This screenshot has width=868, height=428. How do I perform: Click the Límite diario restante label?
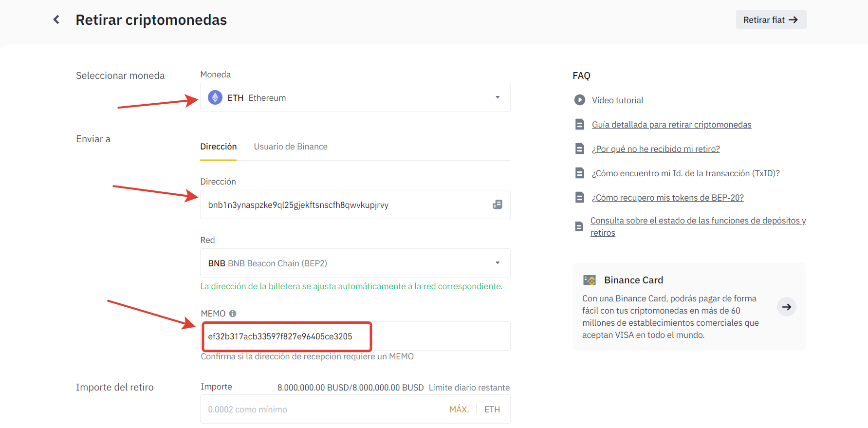469,388
